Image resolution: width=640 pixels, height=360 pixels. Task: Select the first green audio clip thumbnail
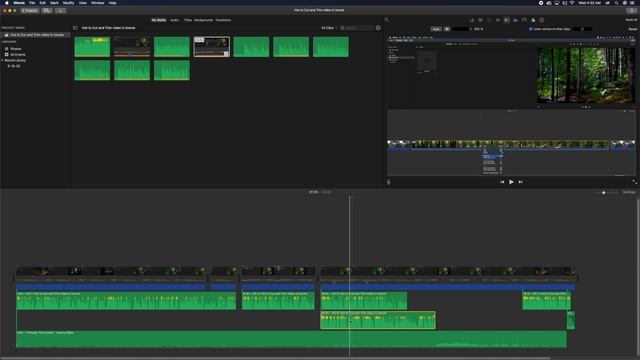click(92, 47)
